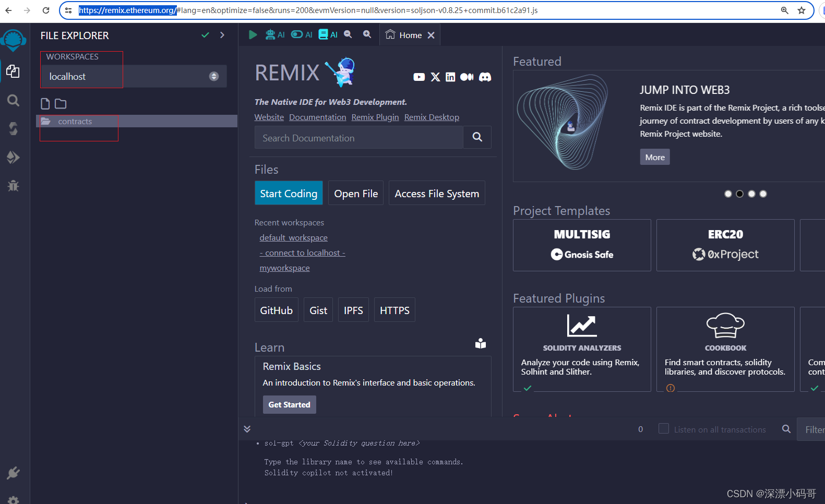Open the File Explorer sidebar icon
825x504 pixels.
(13, 71)
